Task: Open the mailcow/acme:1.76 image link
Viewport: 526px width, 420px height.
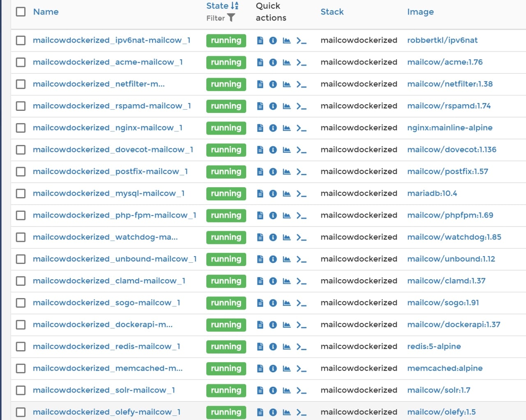Action: (x=445, y=62)
